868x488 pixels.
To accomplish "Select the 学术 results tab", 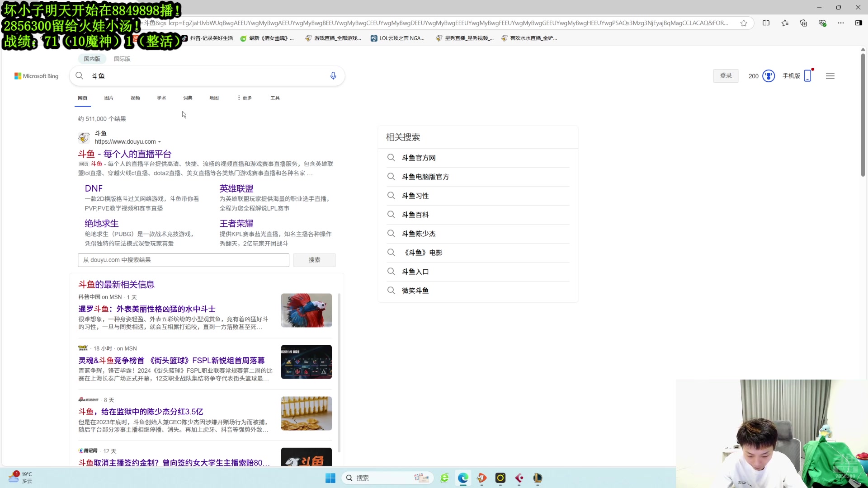I will 161,98.
